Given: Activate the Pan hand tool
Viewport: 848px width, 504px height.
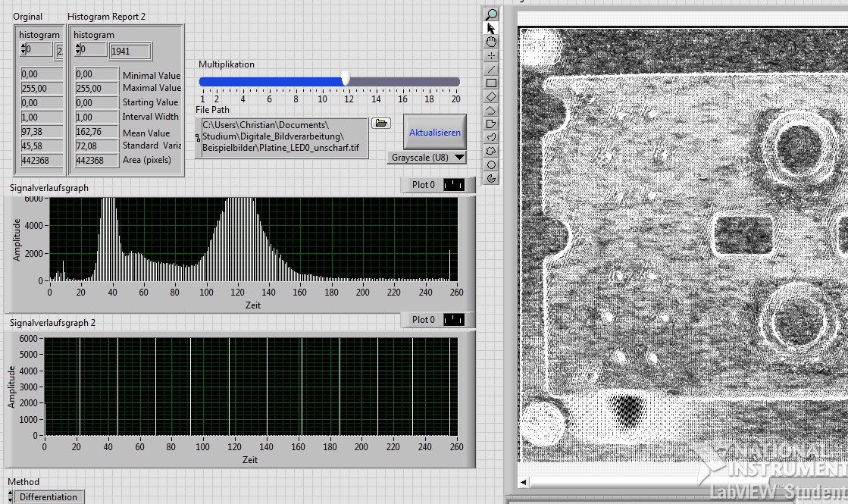Looking at the screenshot, I should point(491,42).
